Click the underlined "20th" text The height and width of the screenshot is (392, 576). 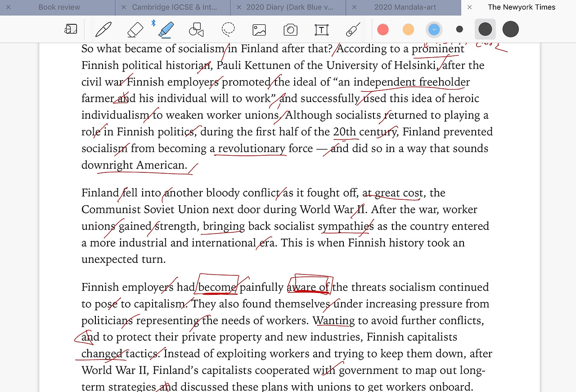pyautogui.click(x=344, y=132)
